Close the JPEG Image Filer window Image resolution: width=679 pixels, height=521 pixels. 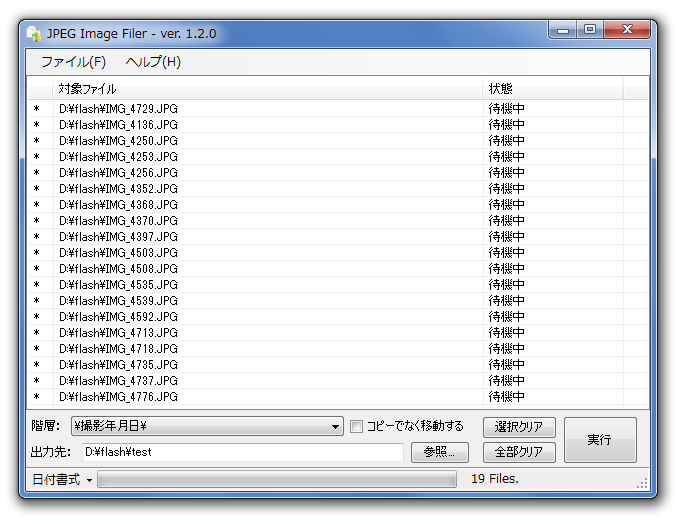627,30
